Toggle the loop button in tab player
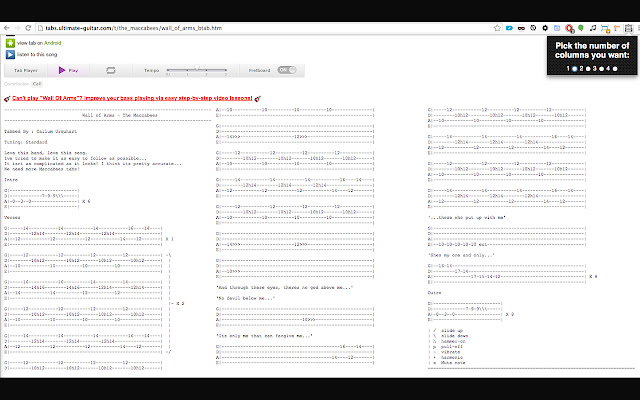Image resolution: width=640 pixels, height=400 pixels. pos(111,70)
